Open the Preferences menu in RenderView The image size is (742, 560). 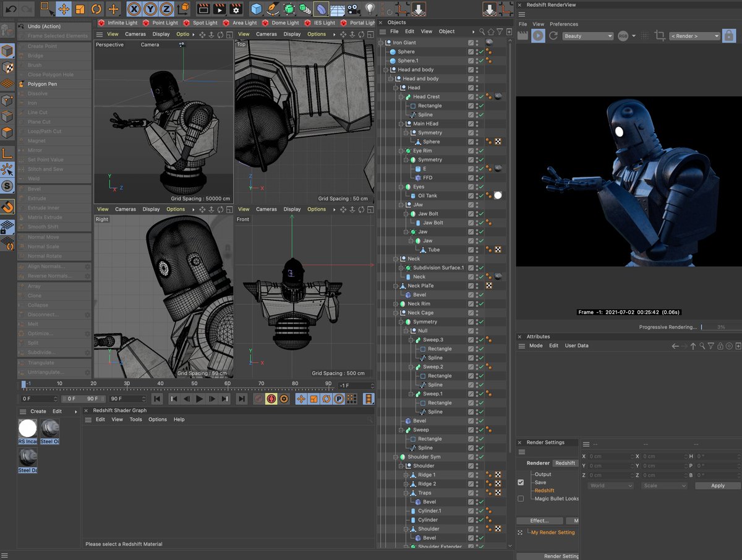point(564,24)
